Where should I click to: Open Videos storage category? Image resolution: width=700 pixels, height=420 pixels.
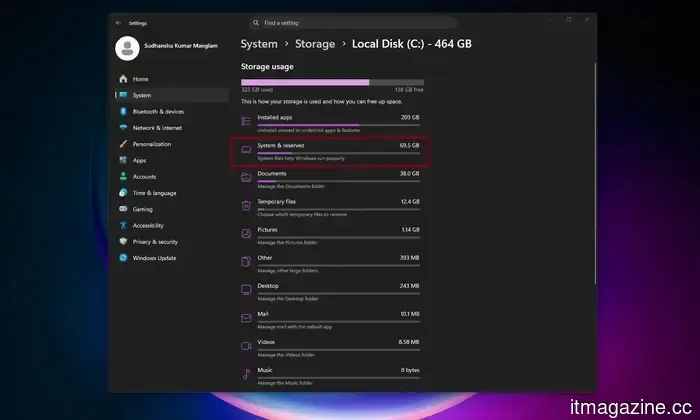pos(330,348)
